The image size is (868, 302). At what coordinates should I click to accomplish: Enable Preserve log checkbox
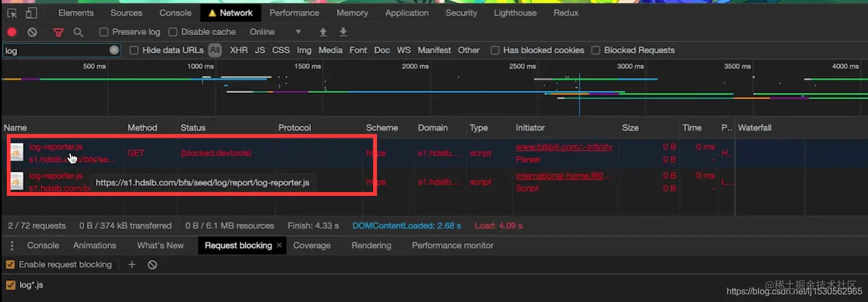tap(104, 32)
